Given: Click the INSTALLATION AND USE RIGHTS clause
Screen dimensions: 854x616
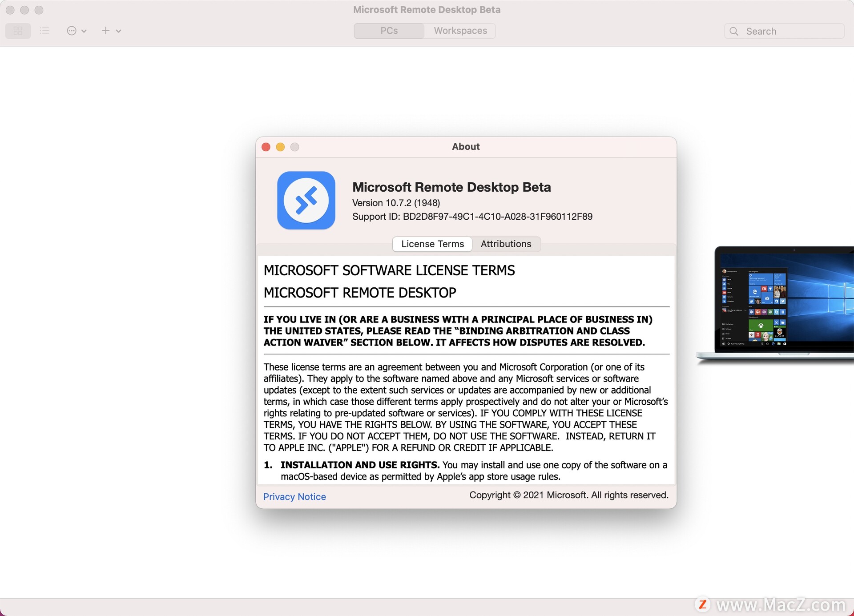Looking at the screenshot, I should (466, 471).
